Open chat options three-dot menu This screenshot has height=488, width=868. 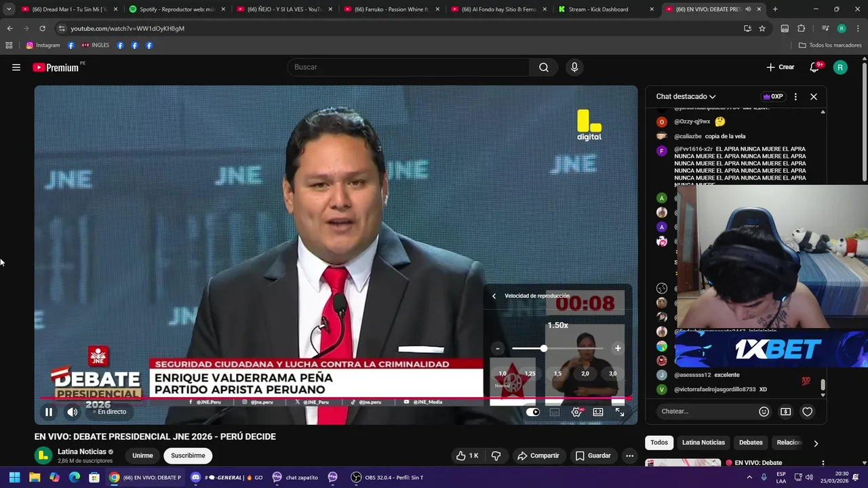coord(795,96)
